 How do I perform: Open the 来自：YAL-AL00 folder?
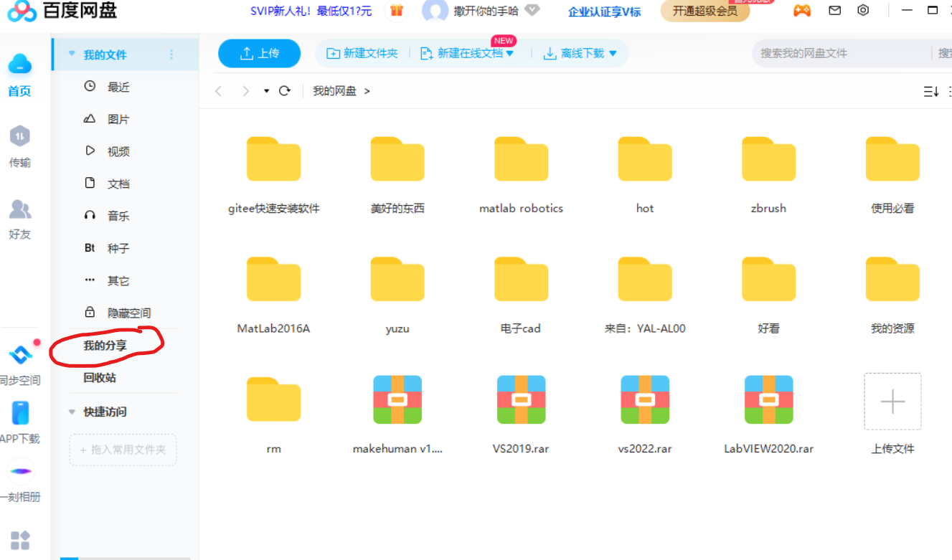coord(645,279)
